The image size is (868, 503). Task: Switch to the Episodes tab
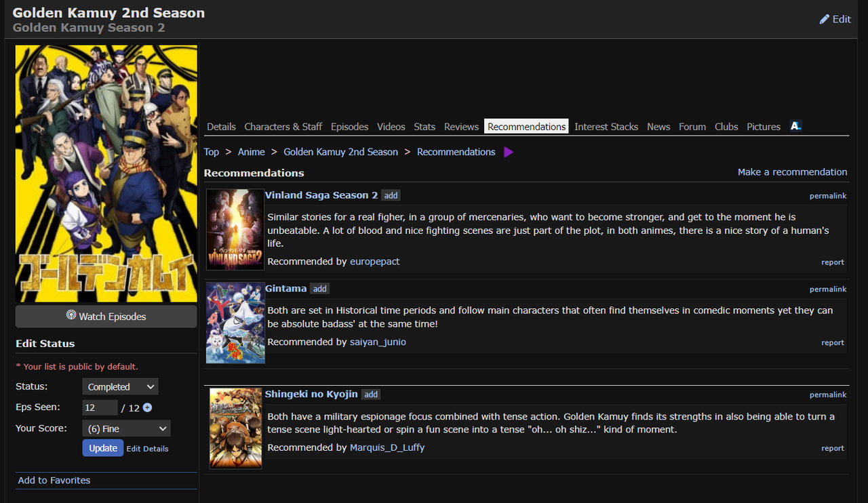[x=350, y=127]
